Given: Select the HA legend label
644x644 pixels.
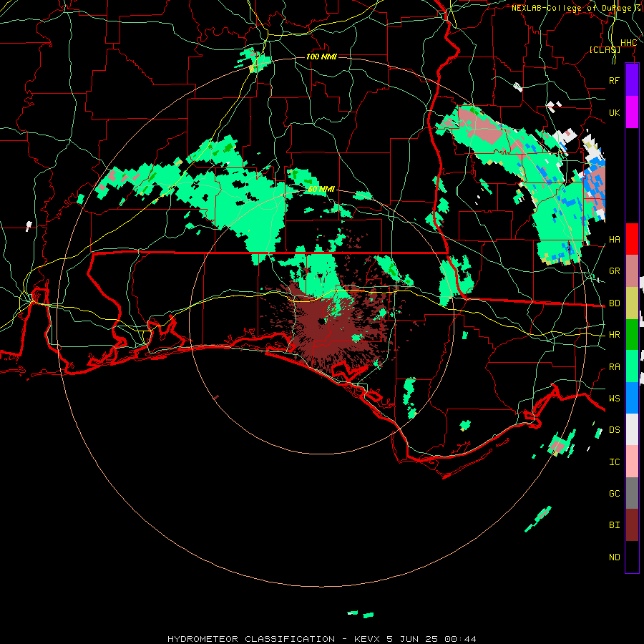Looking at the screenshot, I should click(x=614, y=240).
